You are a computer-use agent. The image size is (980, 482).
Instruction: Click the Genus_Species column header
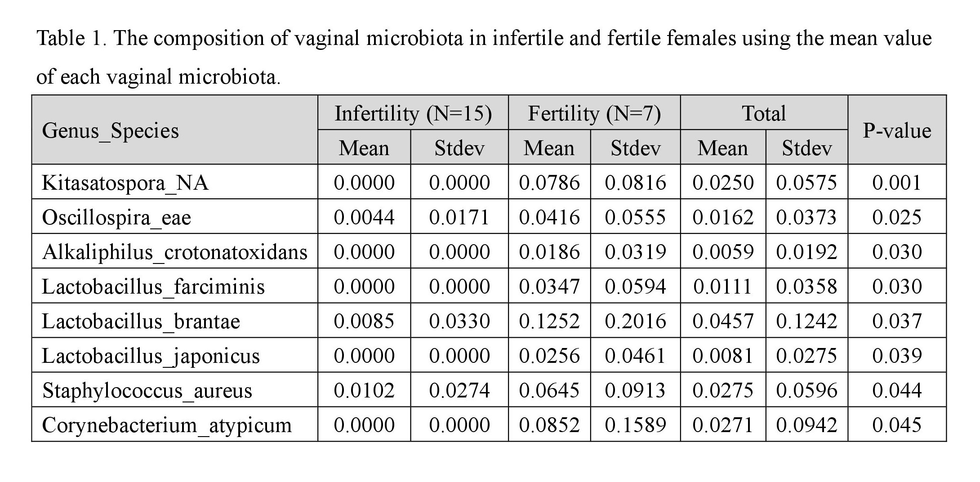coord(111,131)
